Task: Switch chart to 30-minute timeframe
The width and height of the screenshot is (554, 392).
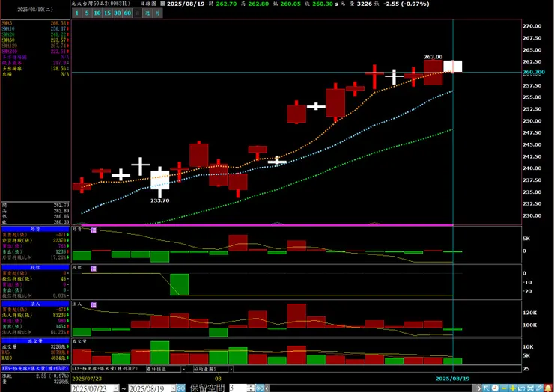Action: (118, 13)
